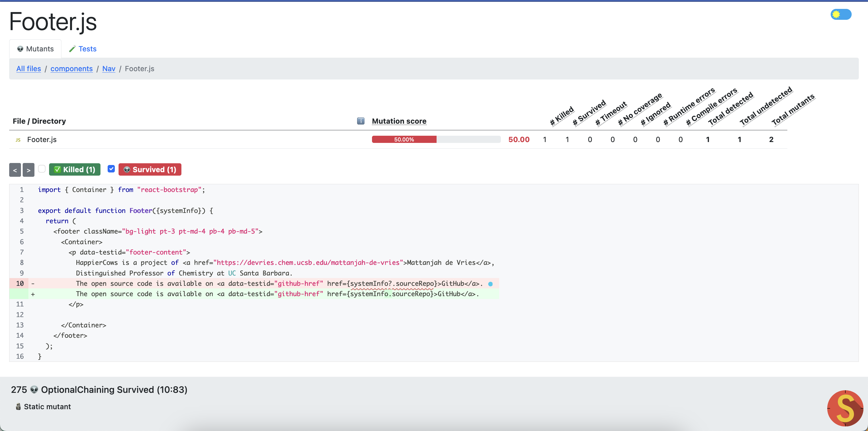868x431 pixels.
Task: Go to previous mutant with < button
Action: [15, 170]
